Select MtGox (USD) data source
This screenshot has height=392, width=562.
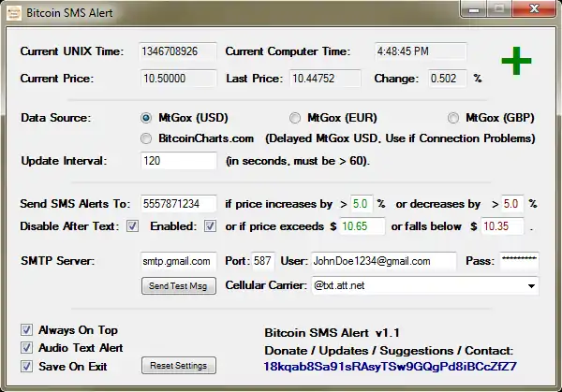146,118
